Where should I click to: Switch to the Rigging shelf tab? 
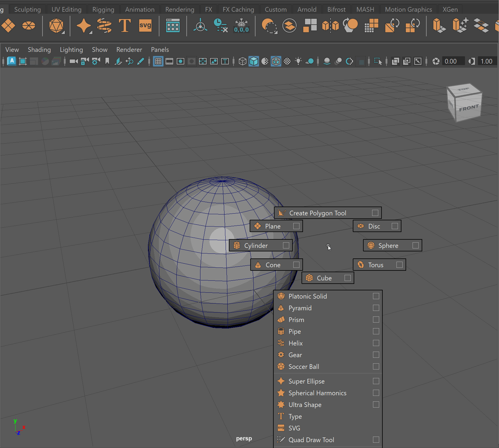[103, 9]
